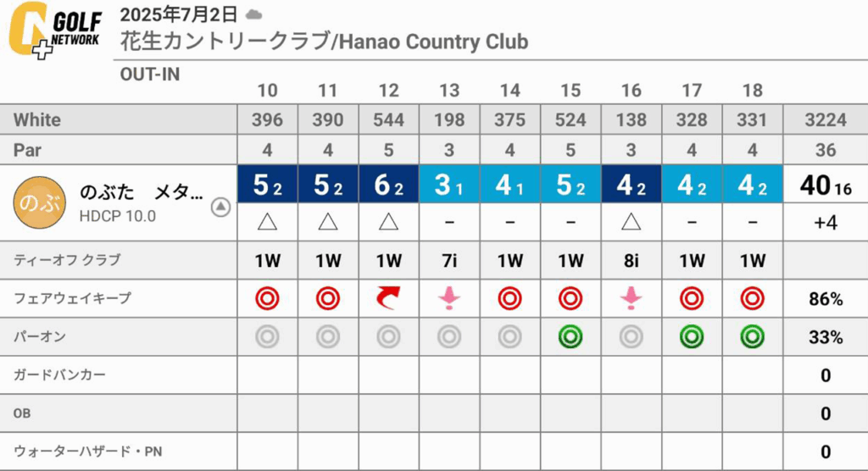
Task: Click the hole 13 pink fairway arrow icon
Action: click(449, 298)
